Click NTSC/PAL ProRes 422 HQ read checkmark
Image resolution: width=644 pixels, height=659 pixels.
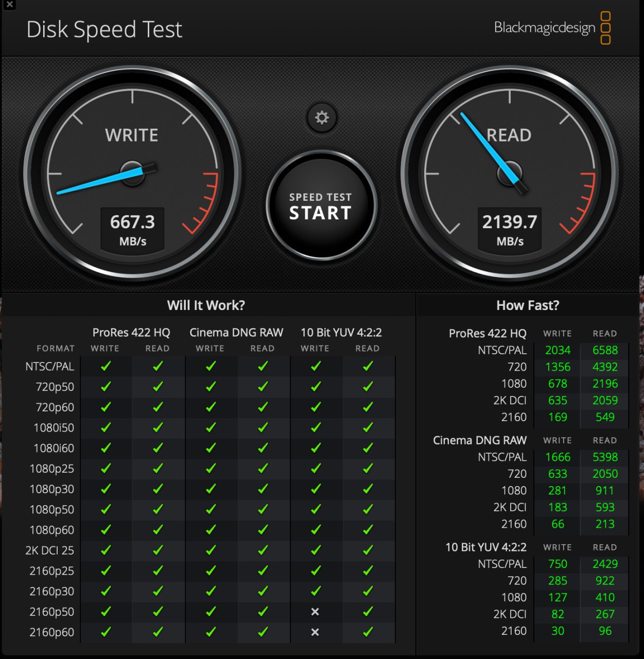[158, 366]
